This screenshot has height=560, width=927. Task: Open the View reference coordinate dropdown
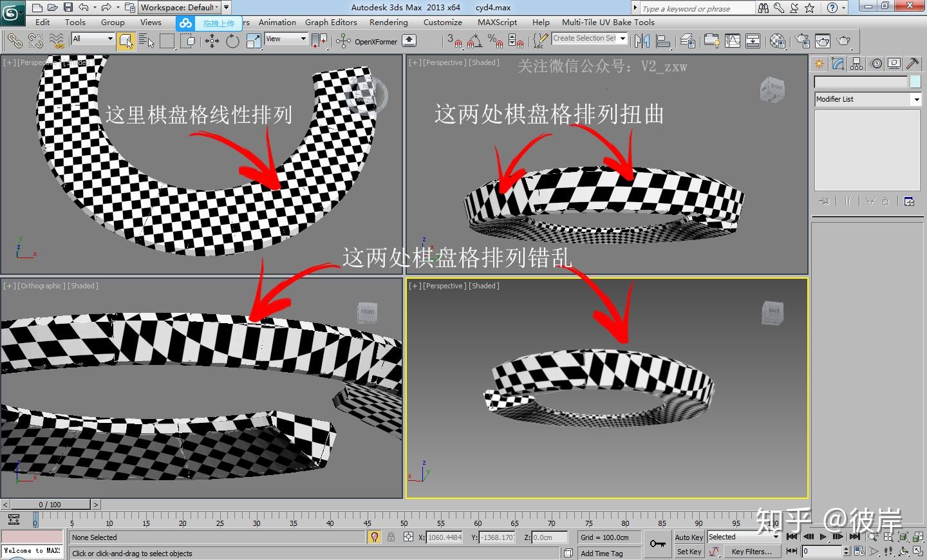pyautogui.click(x=286, y=39)
